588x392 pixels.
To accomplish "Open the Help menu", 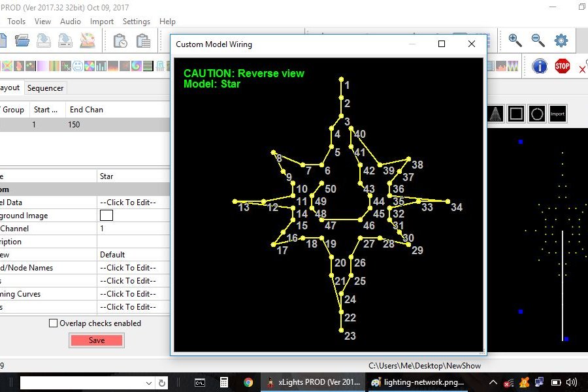I will point(167,22).
